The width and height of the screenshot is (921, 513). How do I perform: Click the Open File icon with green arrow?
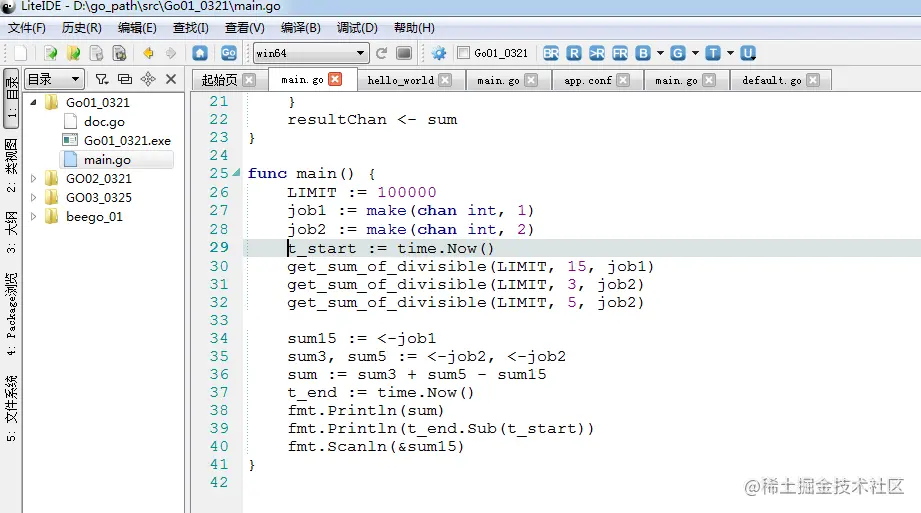[x=51, y=53]
